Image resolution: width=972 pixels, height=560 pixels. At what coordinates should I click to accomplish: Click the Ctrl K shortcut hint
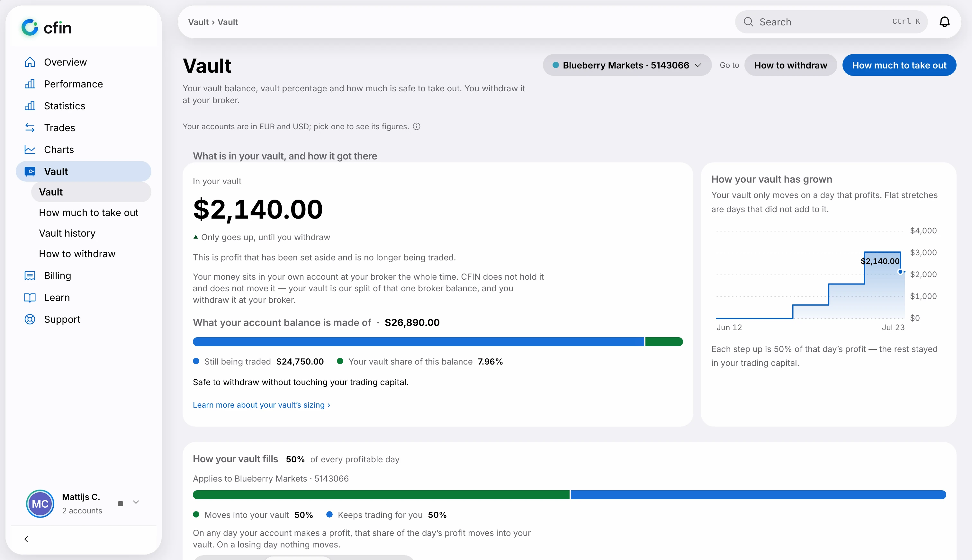pyautogui.click(x=906, y=22)
